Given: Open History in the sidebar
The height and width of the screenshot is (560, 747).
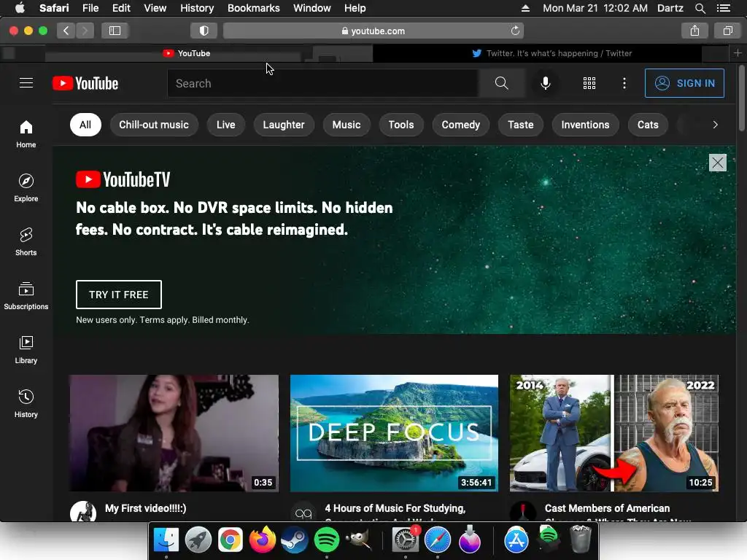Looking at the screenshot, I should [x=26, y=403].
